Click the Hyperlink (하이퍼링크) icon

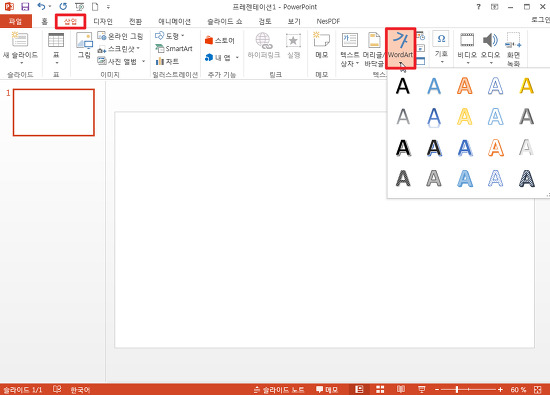(264, 46)
